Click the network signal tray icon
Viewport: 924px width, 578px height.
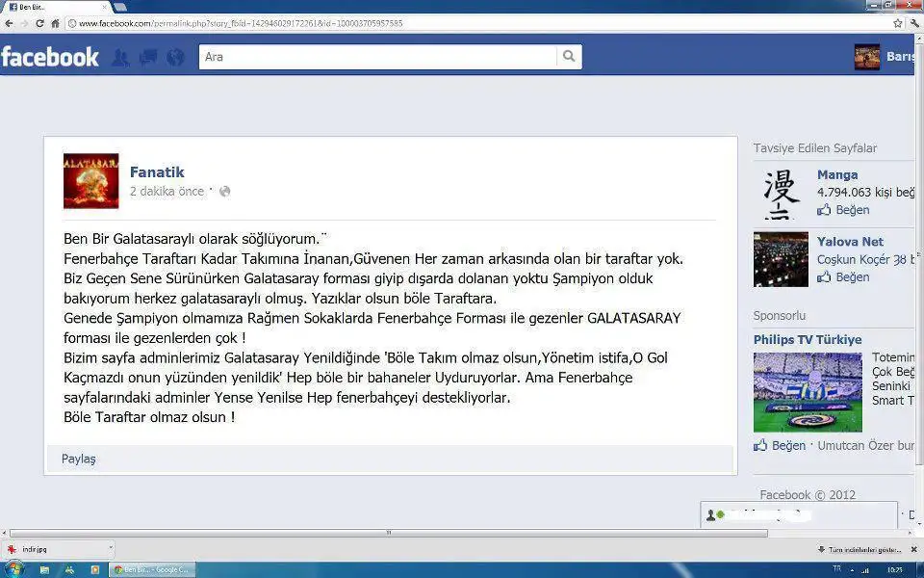[863, 570]
